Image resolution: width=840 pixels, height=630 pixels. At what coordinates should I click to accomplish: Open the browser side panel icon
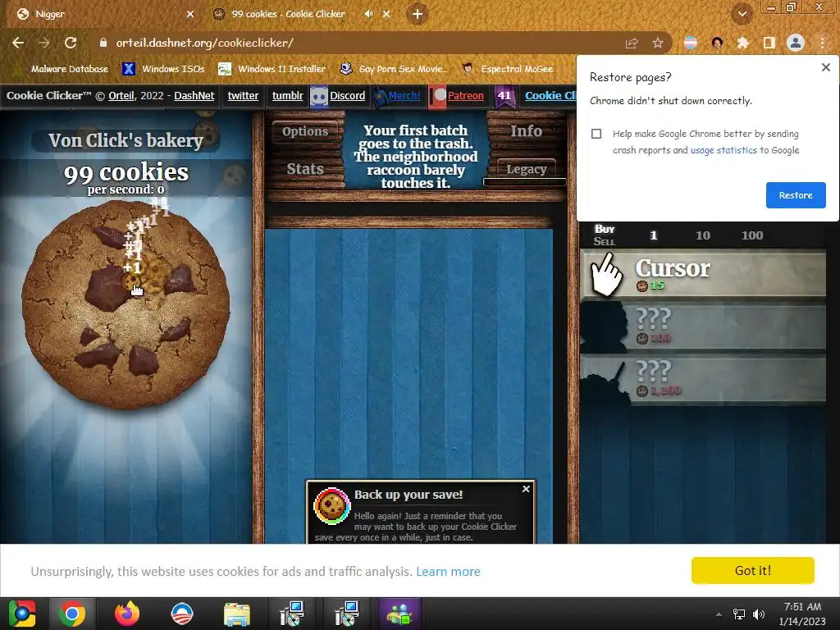tap(769, 43)
